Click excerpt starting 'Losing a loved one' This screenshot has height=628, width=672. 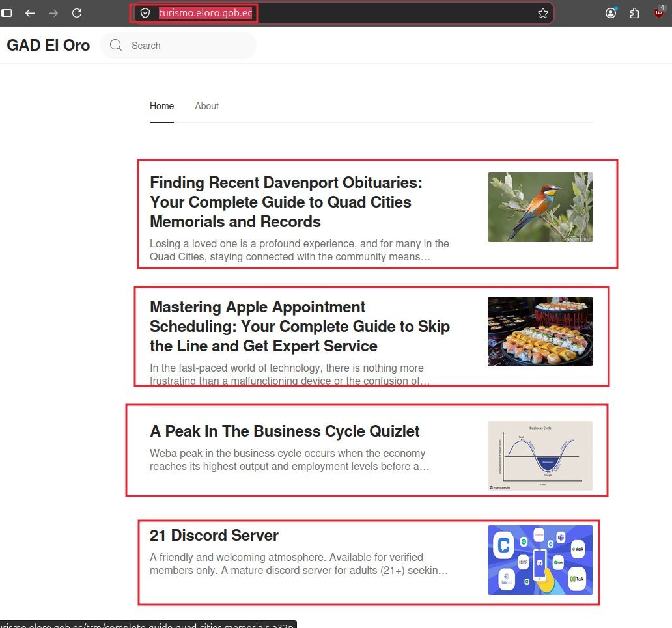(x=299, y=250)
